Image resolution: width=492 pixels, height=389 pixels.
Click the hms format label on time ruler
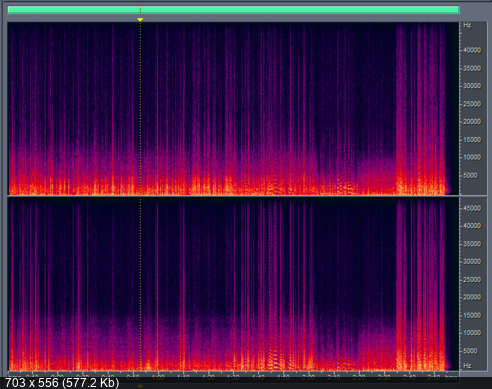451,377
